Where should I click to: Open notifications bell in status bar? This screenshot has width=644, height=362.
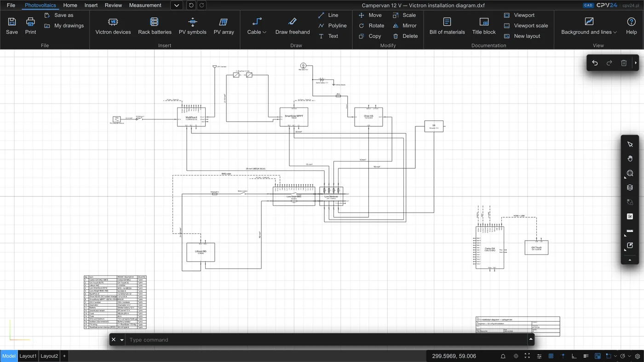point(503,356)
